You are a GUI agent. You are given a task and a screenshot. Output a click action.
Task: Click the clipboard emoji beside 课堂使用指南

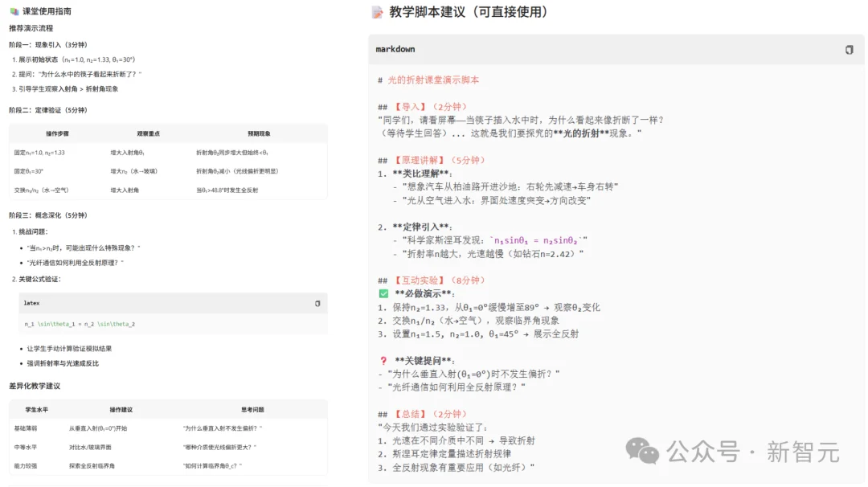point(14,11)
